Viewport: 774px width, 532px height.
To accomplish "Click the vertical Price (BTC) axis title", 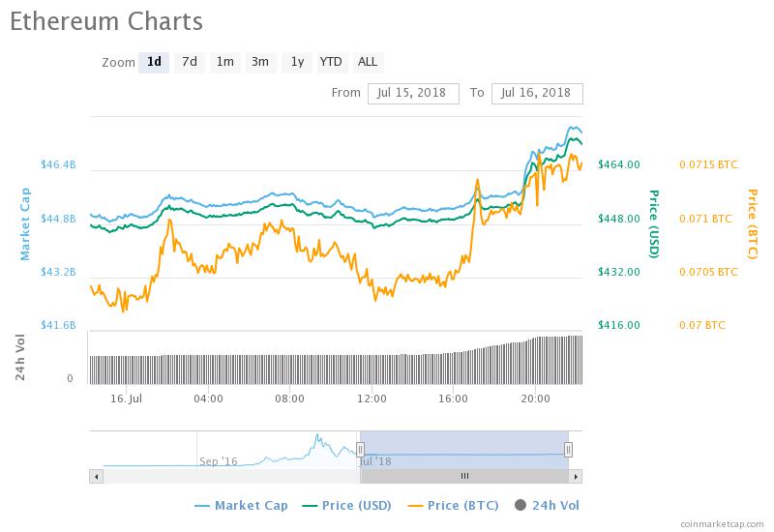I will 753,223.
